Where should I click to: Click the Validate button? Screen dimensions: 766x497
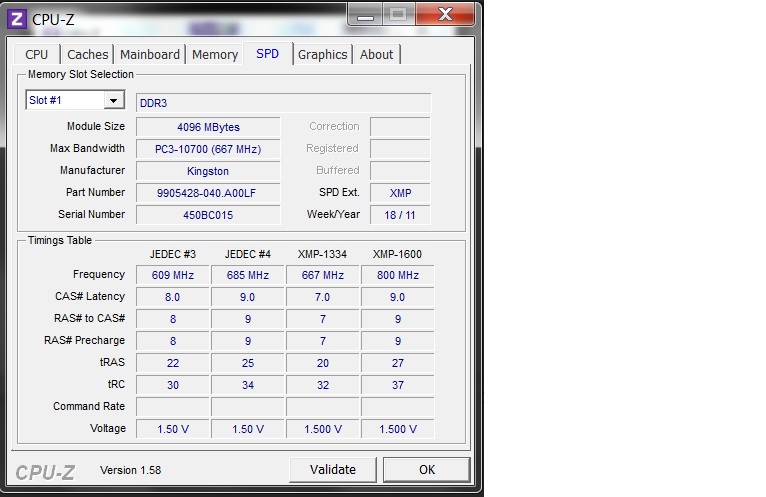[x=333, y=470]
